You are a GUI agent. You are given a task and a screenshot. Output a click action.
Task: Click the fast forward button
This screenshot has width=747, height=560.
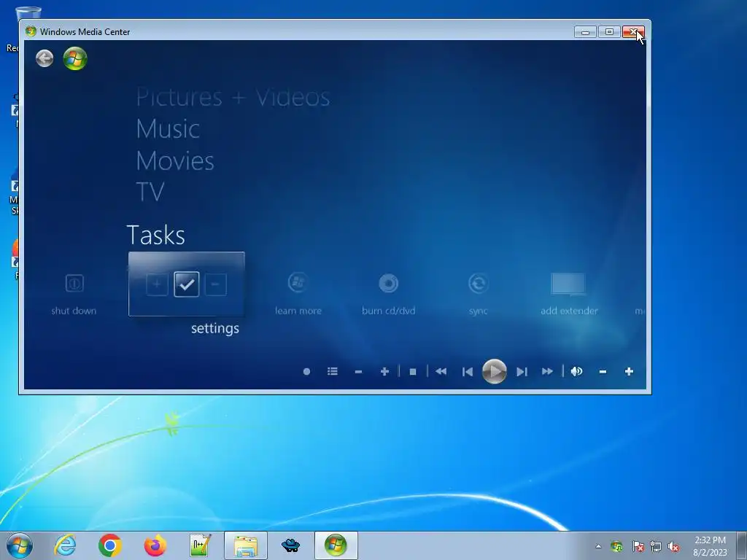[547, 371]
